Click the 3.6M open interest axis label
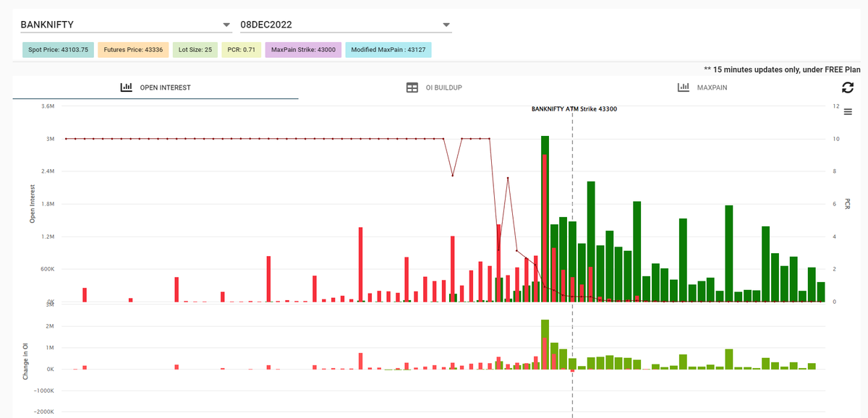 [47, 106]
